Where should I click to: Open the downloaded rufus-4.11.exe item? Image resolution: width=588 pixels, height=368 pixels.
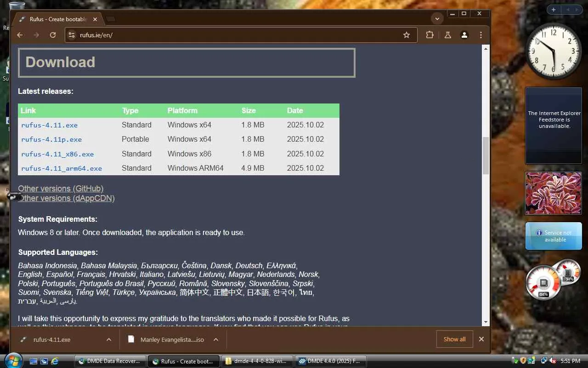(x=52, y=339)
